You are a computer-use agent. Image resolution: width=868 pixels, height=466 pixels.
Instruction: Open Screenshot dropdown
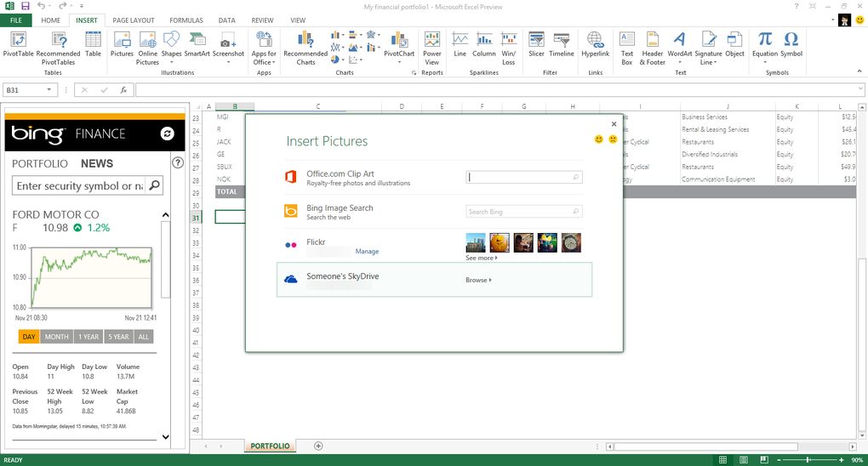pos(228,47)
